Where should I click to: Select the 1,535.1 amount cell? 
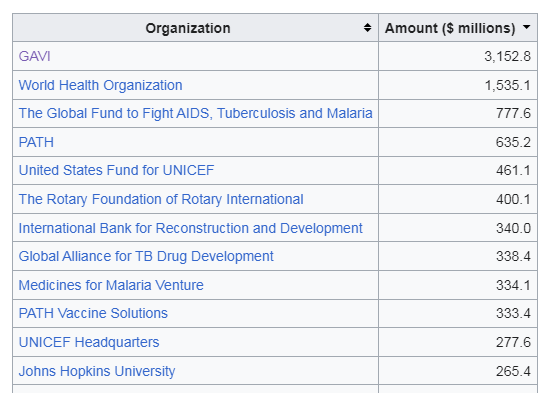(458, 85)
